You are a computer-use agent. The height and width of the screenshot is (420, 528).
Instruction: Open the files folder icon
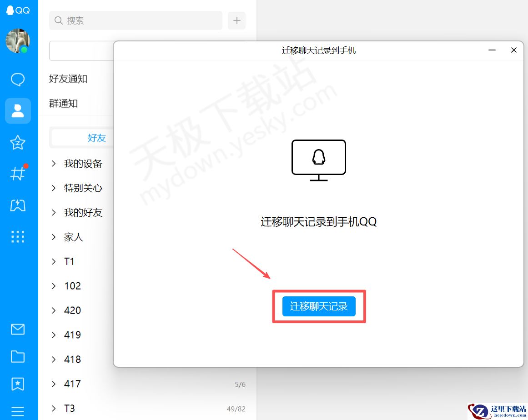pyautogui.click(x=18, y=356)
